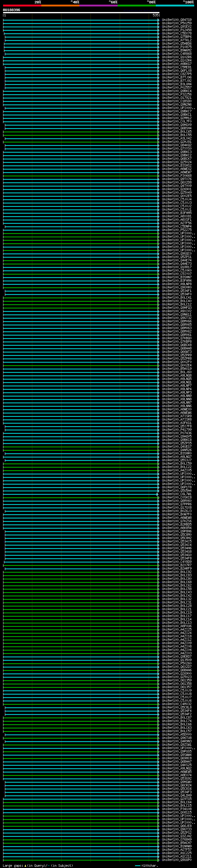
Task: Select label UniRef100_C6L7W1
Action: pyautogui.click(x=176, y=494)
